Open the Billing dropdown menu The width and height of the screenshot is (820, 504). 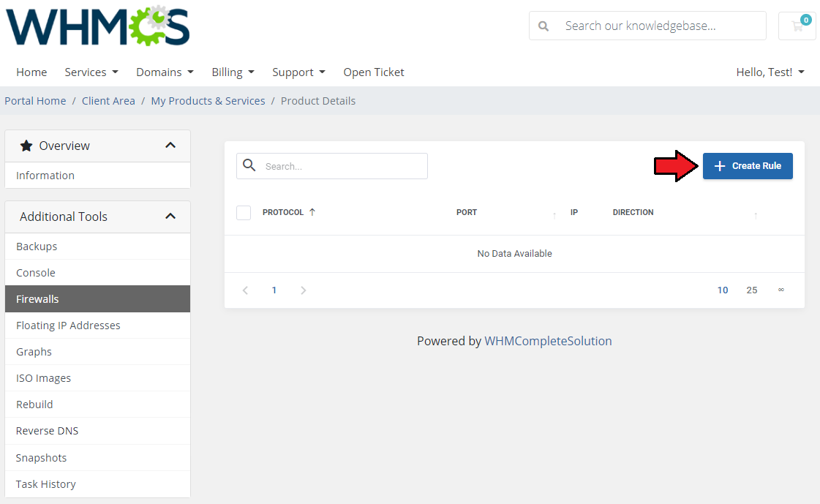click(233, 72)
